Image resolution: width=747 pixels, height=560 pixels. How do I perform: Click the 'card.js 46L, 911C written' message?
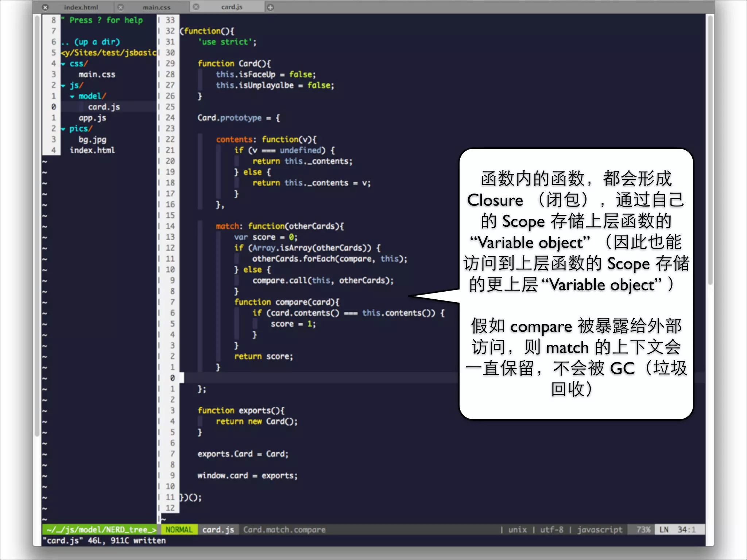(104, 540)
